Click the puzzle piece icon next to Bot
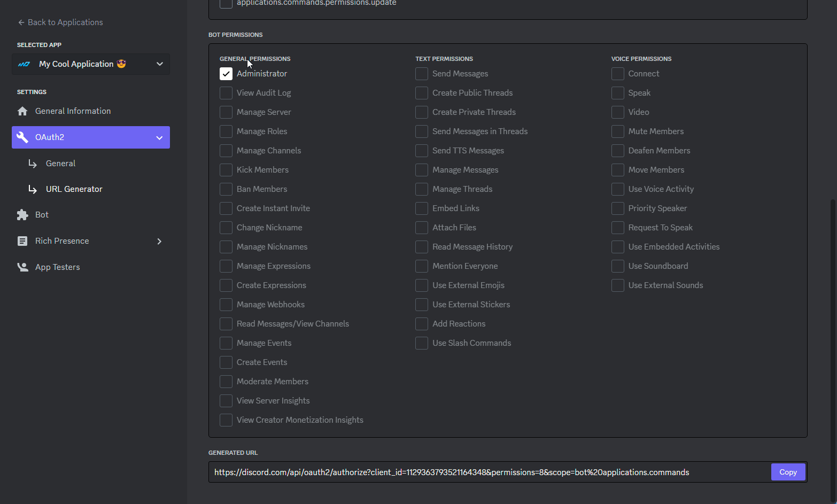The image size is (837, 504). click(x=22, y=215)
